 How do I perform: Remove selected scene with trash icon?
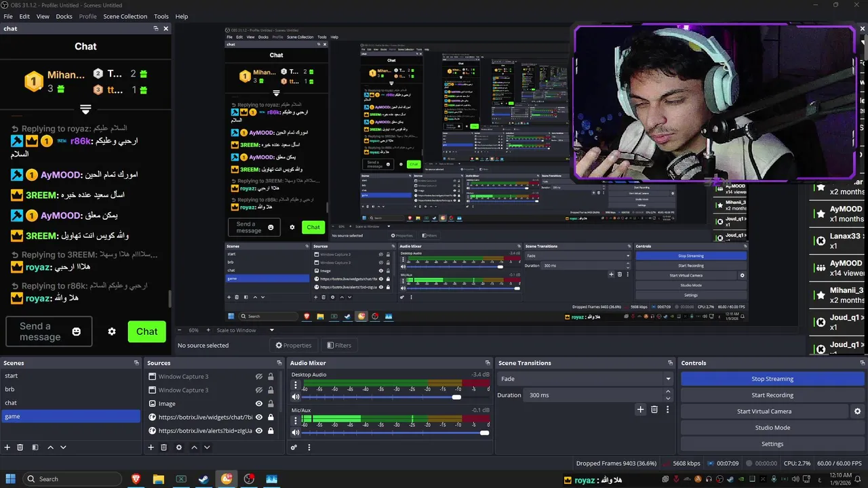point(20,447)
